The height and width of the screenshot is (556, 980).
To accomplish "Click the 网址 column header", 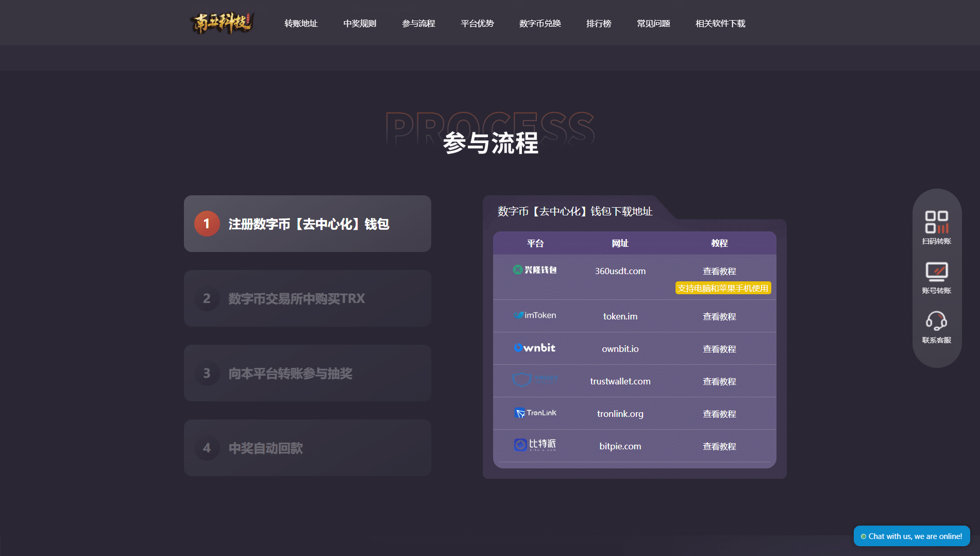I will point(620,243).
